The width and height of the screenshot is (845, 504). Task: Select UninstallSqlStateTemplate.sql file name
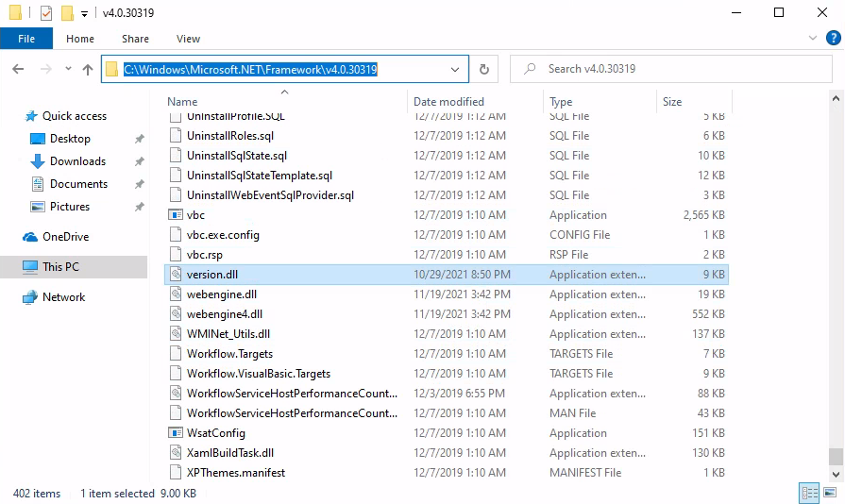tap(260, 176)
